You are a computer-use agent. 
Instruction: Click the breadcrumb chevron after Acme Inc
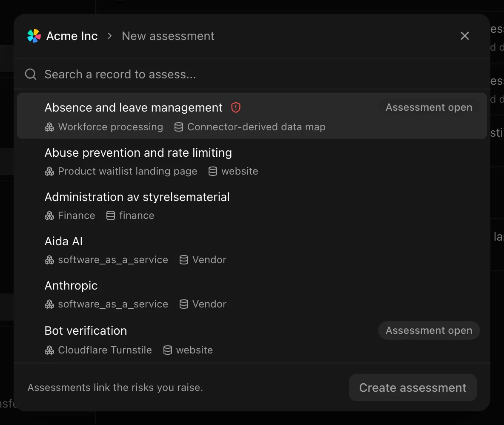tap(110, 36)
